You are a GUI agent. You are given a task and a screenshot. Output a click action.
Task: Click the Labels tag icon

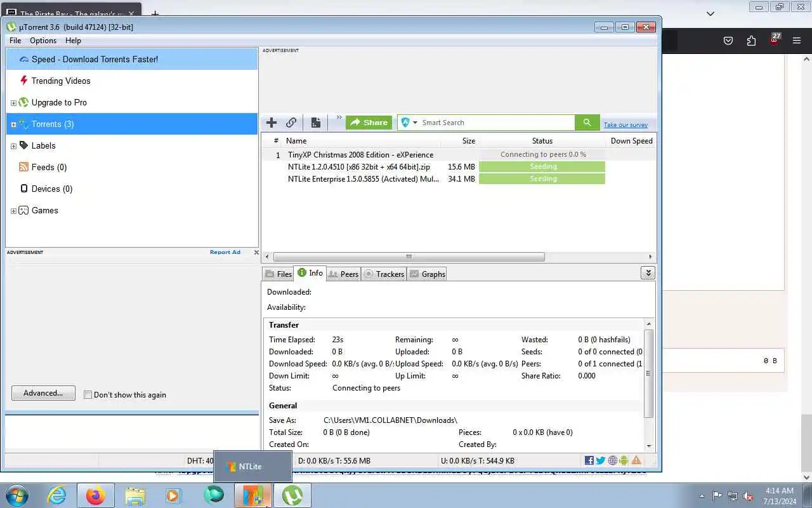[x=23, y=145]
